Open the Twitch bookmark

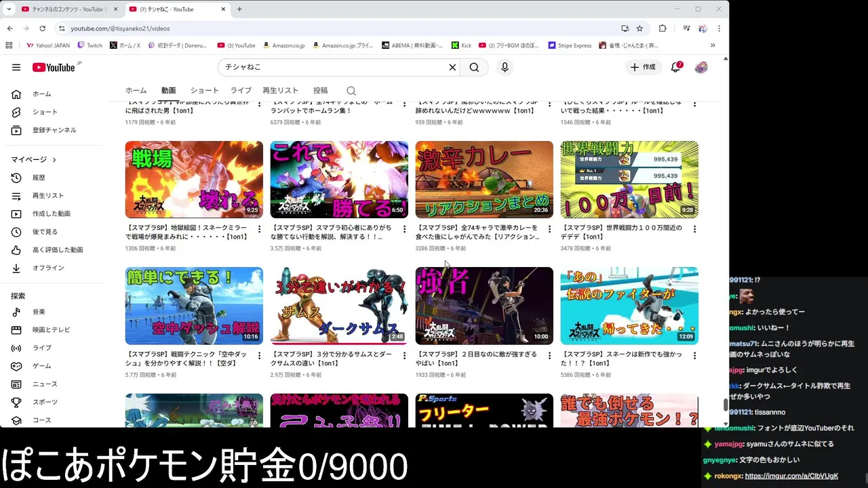click(x=90, y=45)
